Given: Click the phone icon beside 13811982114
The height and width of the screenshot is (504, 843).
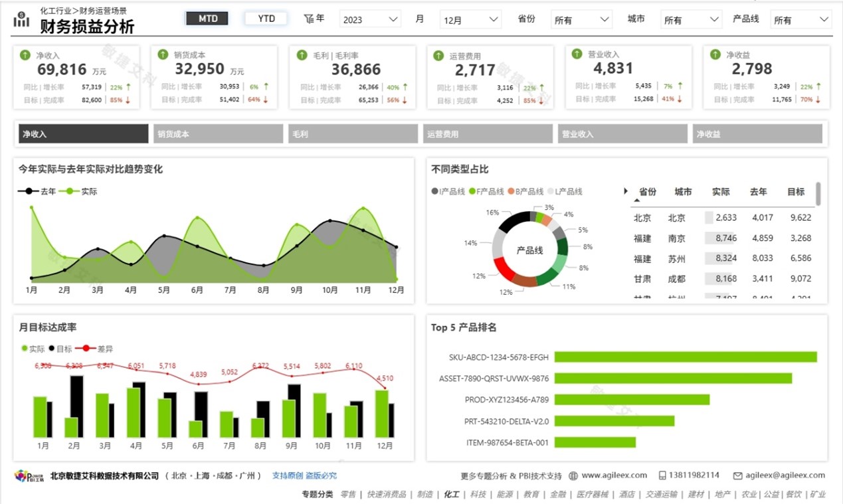Looking at the screenshot, I should tap(661, 475).
